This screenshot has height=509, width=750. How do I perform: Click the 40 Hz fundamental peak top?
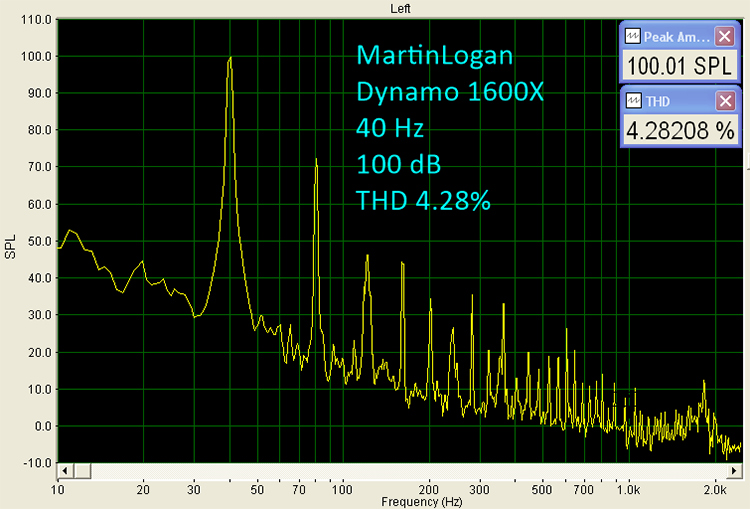(x=230, y=58)
